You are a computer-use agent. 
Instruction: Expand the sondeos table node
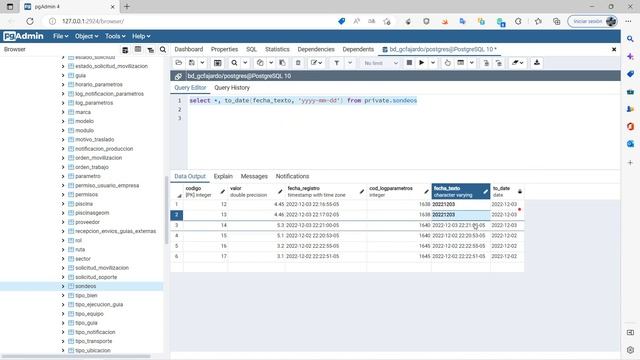pos(63,287)
